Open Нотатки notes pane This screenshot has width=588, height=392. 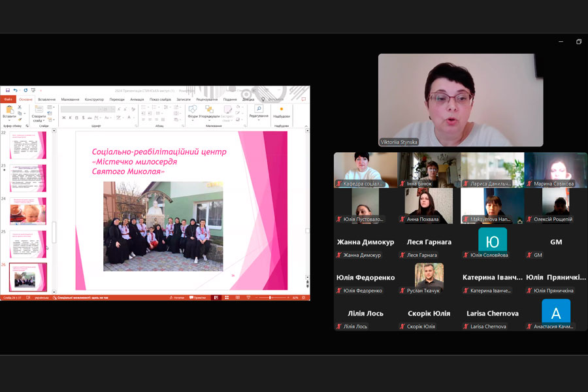(177, 298)
